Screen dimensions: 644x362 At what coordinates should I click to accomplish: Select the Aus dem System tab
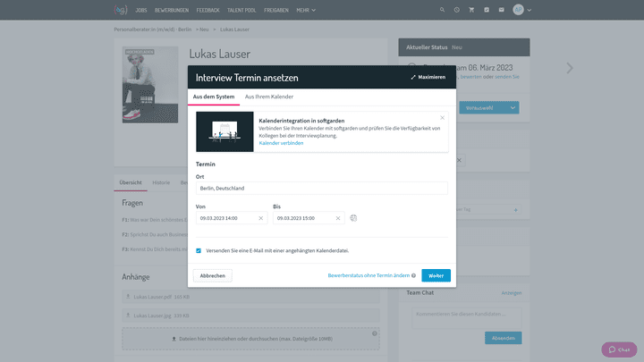(214, 96)
